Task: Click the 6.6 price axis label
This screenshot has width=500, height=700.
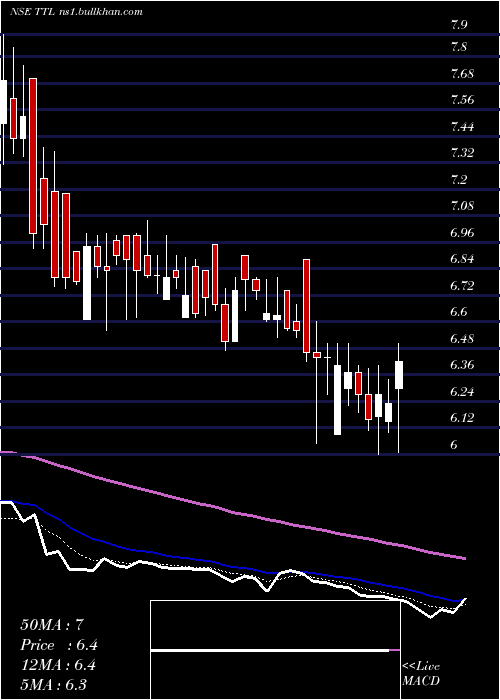Action: [x=459, y=312]
